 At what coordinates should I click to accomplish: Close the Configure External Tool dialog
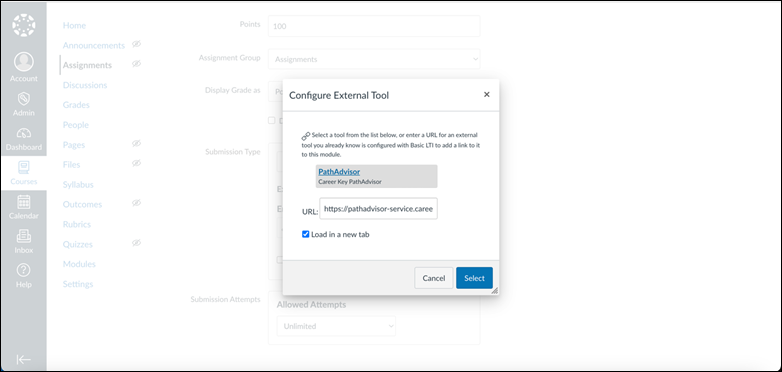click(x=487, y=94)
